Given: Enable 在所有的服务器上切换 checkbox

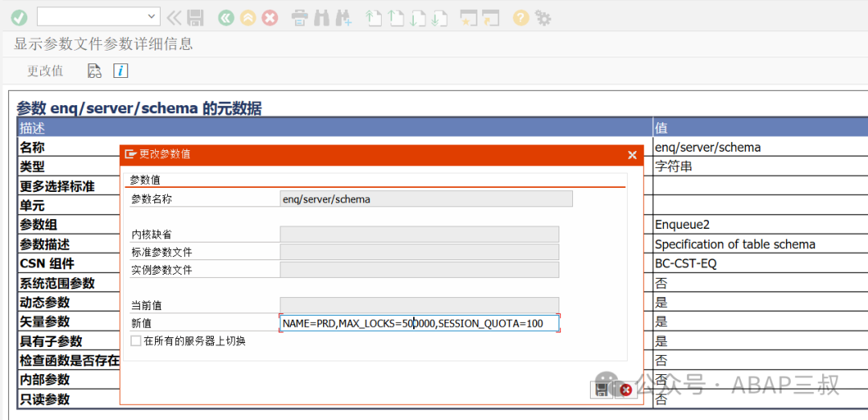Looking at the screenshot, I should [136, 340].
